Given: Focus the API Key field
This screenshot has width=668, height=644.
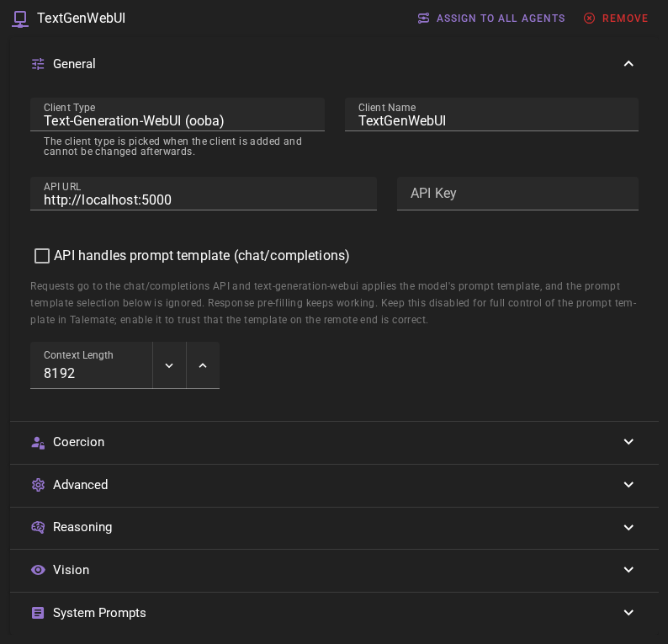Looking at the screenshot, I should tap(517, 194).
